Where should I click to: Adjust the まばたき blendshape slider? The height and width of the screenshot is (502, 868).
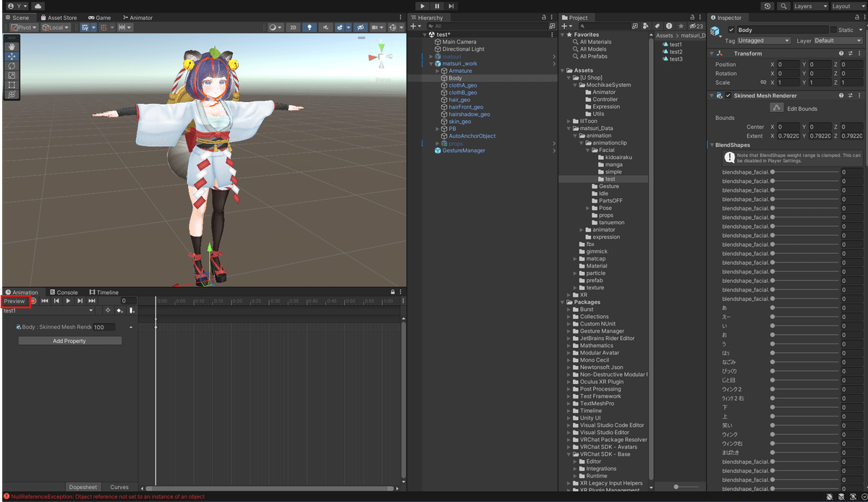[805, 452]
